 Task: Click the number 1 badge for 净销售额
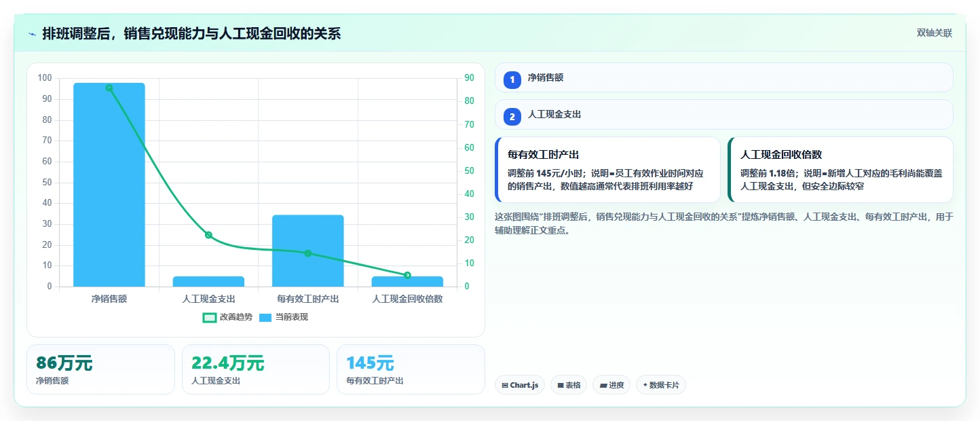[512, 79]
